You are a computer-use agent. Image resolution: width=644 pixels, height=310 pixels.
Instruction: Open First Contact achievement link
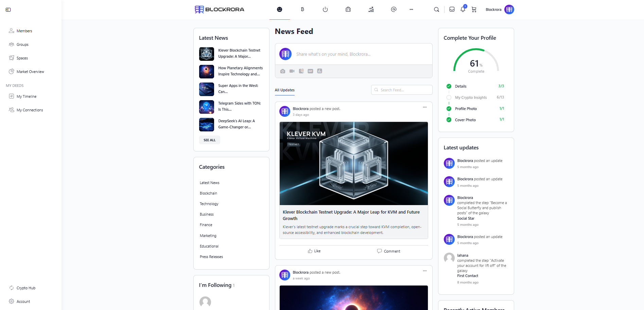point(468,276)
